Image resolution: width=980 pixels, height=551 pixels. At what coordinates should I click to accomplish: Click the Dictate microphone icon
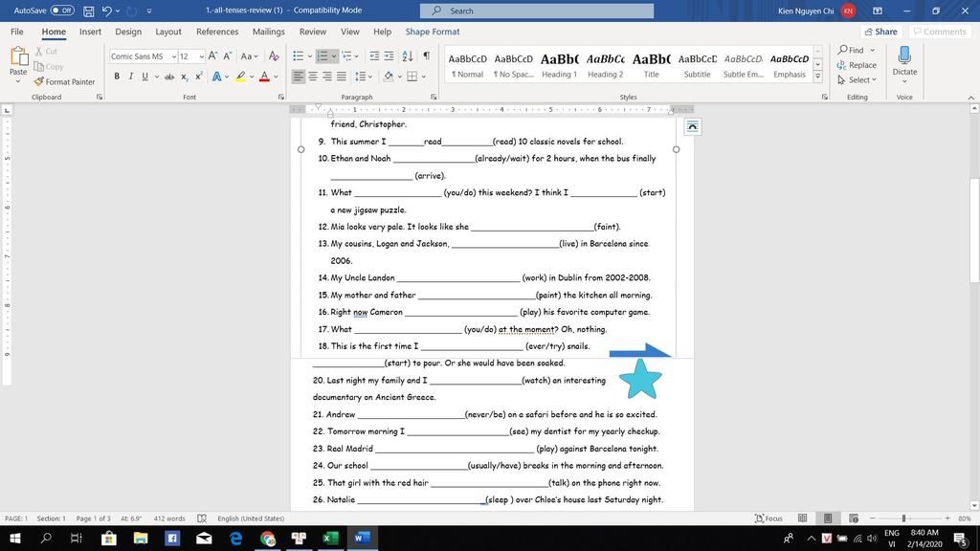coord(903,56)
